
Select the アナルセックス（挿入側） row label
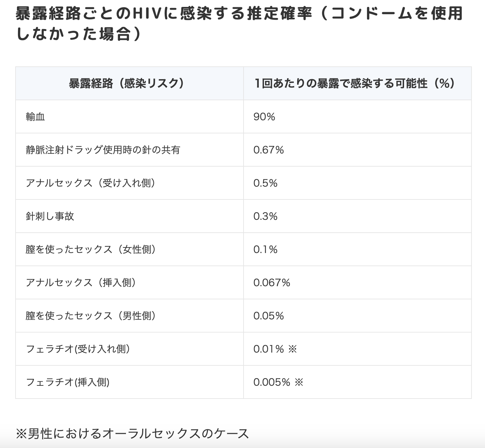[81, 283]
